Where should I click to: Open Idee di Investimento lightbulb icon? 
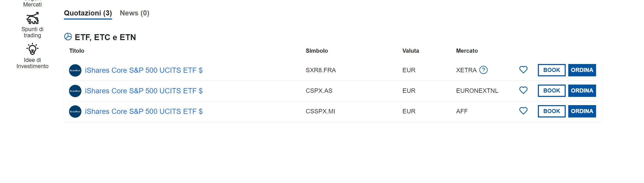point(32,49)
